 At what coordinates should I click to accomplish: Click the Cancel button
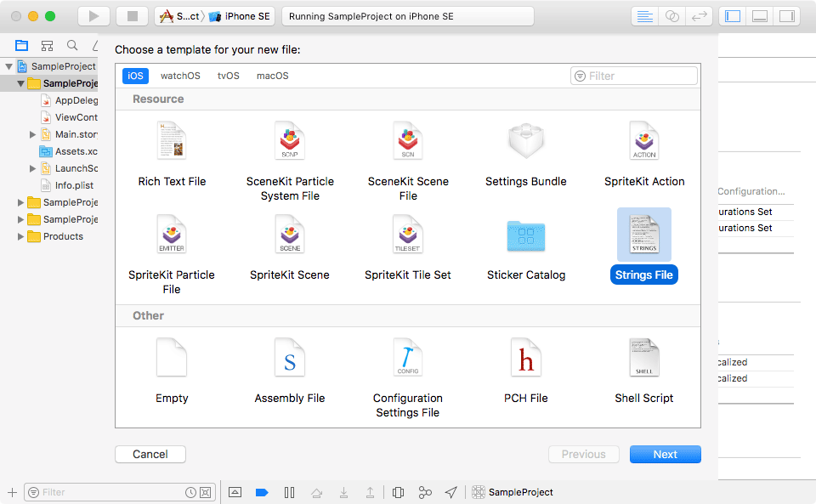point(150,454)
